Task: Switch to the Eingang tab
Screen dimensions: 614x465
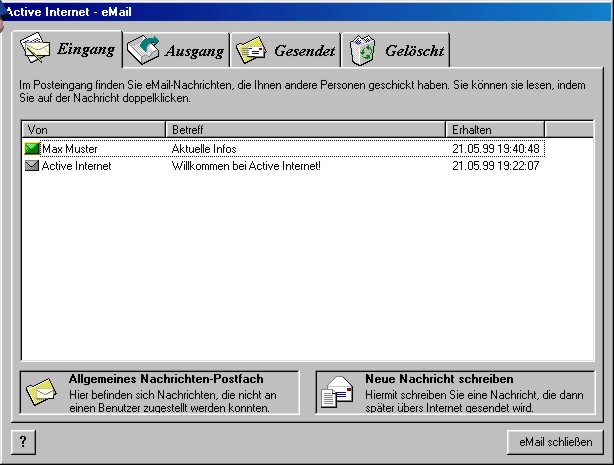Action: 67,49
